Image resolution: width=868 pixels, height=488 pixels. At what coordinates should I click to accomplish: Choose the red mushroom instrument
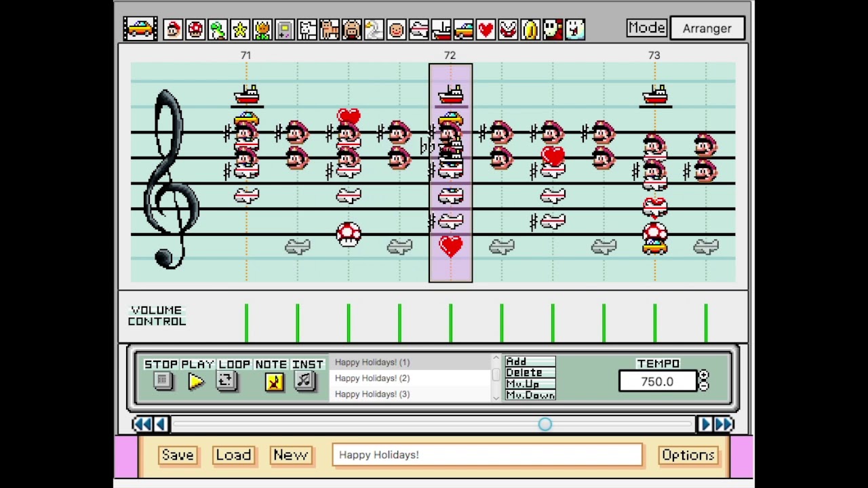(195, 29)
